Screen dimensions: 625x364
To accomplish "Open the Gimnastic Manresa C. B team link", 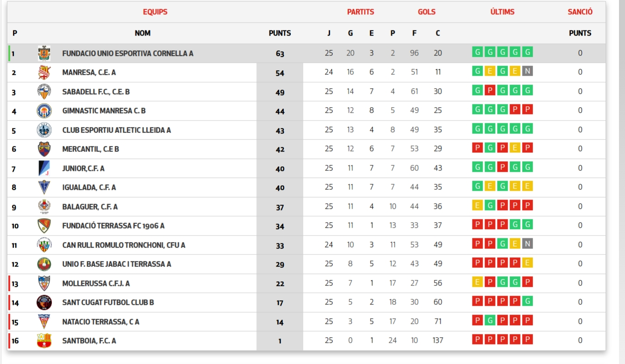I will 104,111.
